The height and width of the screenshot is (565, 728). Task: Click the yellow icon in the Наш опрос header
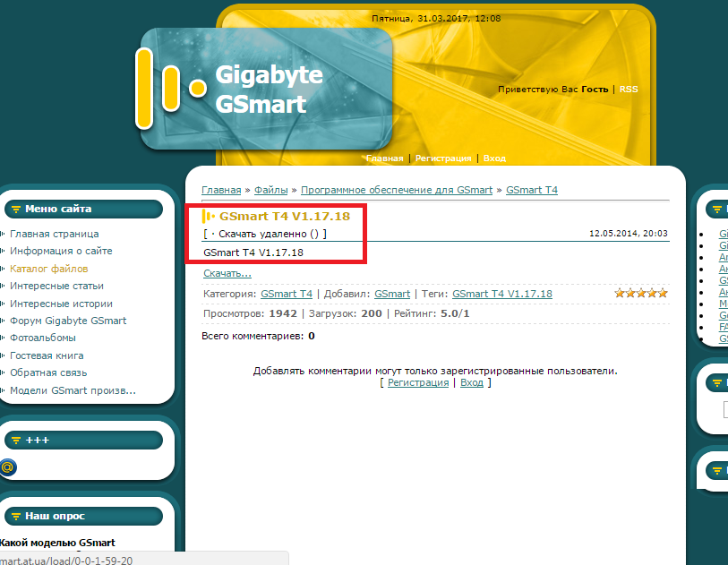point(15,517)
